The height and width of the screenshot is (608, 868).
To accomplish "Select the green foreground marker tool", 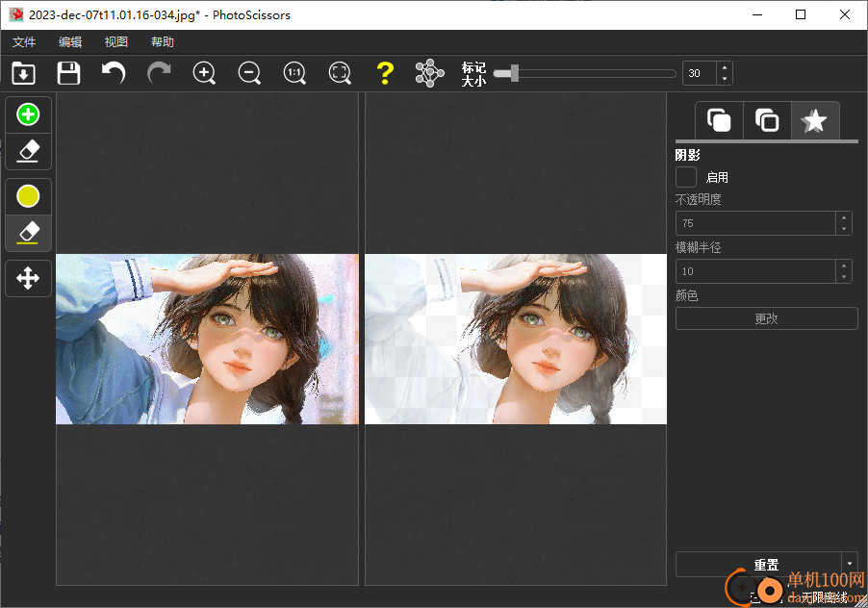I will tap(28, 114).
